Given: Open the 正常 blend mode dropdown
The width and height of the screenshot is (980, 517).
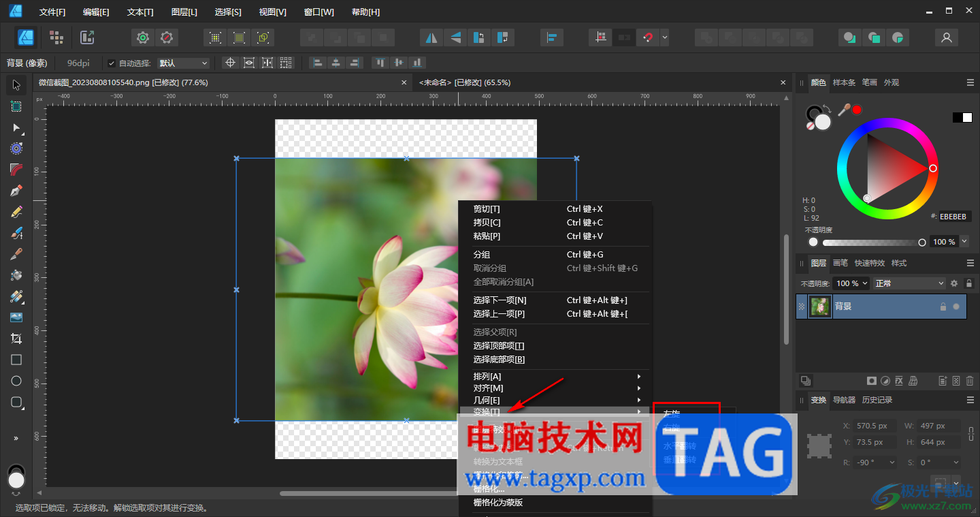Looking at the screenshot, I should 909,283.
